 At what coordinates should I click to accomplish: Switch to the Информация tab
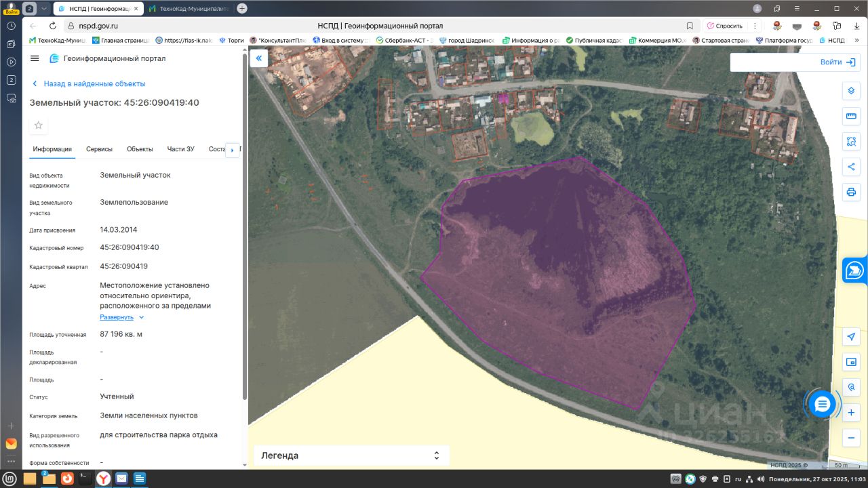(x=52, y=149)
